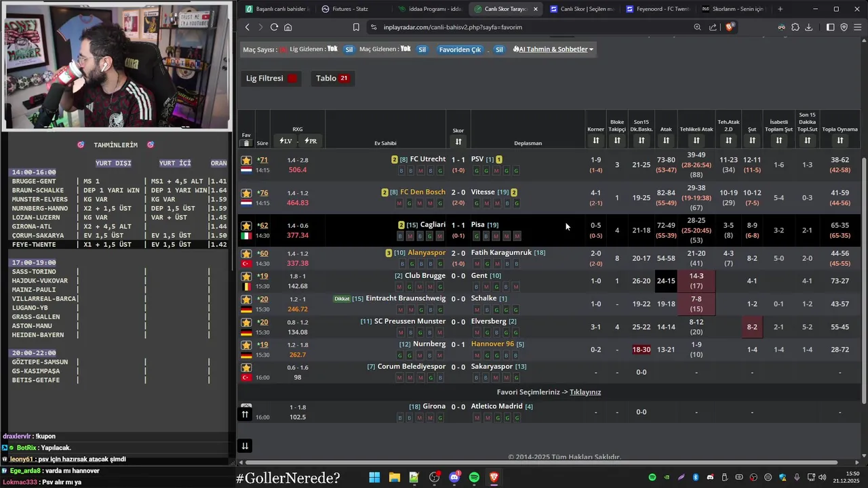Screen dimensions: 868x488
Task: Click Hannover 96 team name
Action: point(492,344)
